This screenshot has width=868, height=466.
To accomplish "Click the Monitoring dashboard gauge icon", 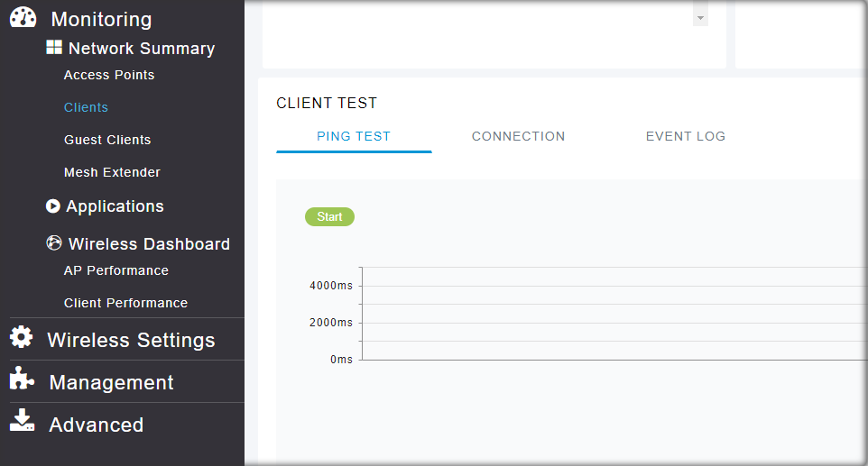I will coord(23,18).
